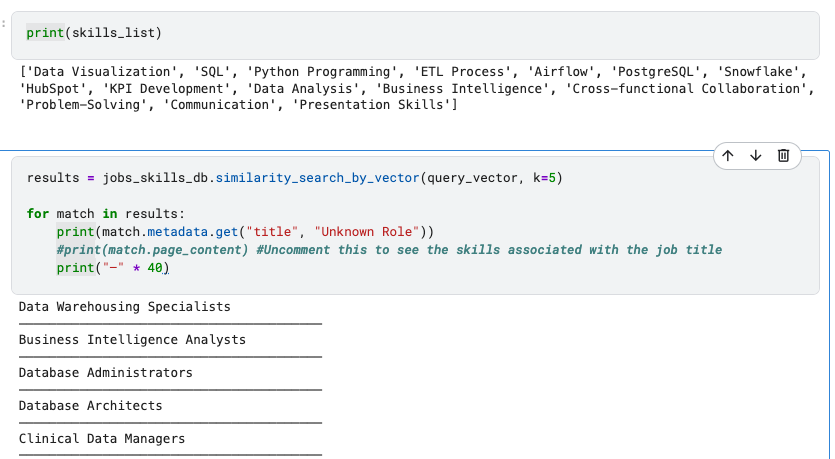
Task: Click the 'Clinical Data Managers' output line
Action: pyautogui.click(x=102, y=439)
